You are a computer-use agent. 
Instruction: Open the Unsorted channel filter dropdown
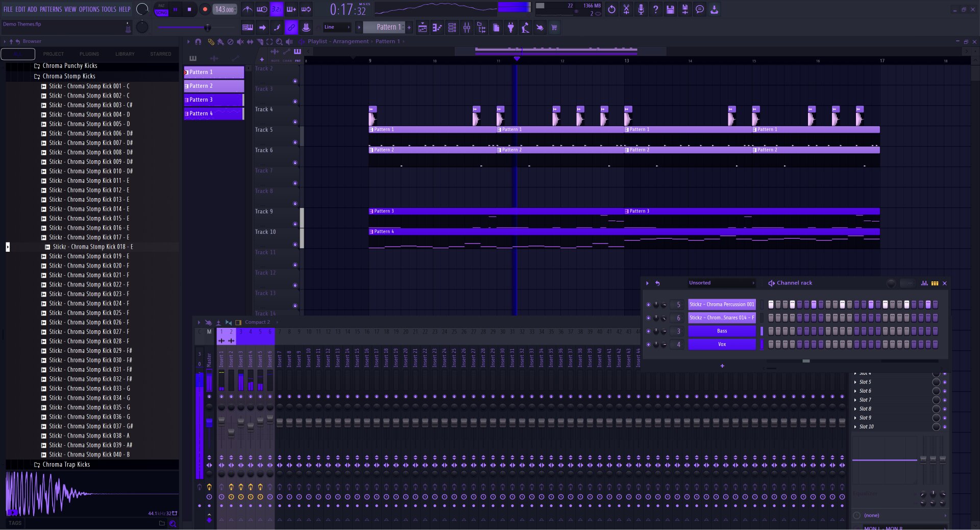721,283
